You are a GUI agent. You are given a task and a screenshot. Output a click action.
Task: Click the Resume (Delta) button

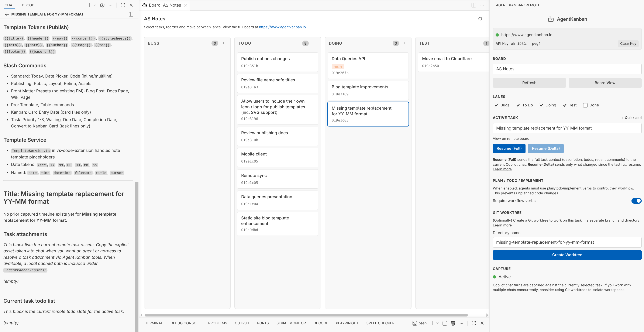(x=545, y=149)
